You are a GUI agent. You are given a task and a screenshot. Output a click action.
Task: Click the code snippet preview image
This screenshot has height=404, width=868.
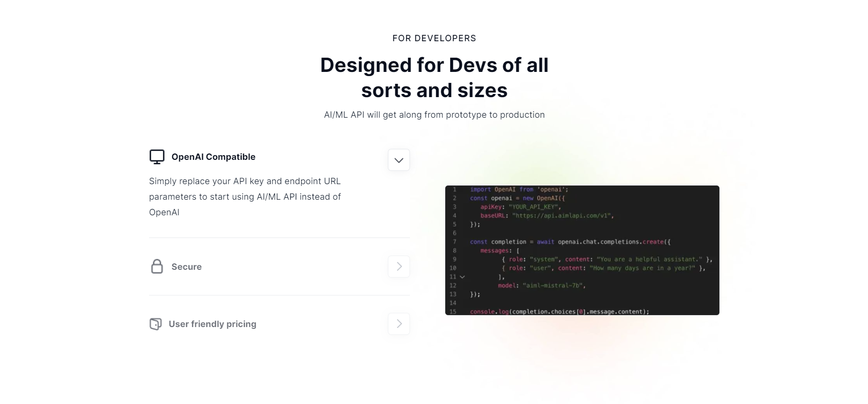[582, 250]
